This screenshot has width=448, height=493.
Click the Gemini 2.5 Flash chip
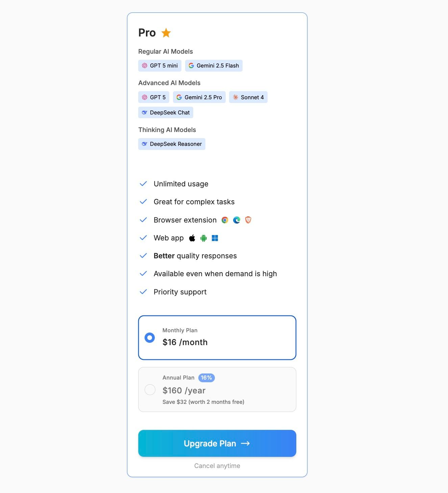214,66
